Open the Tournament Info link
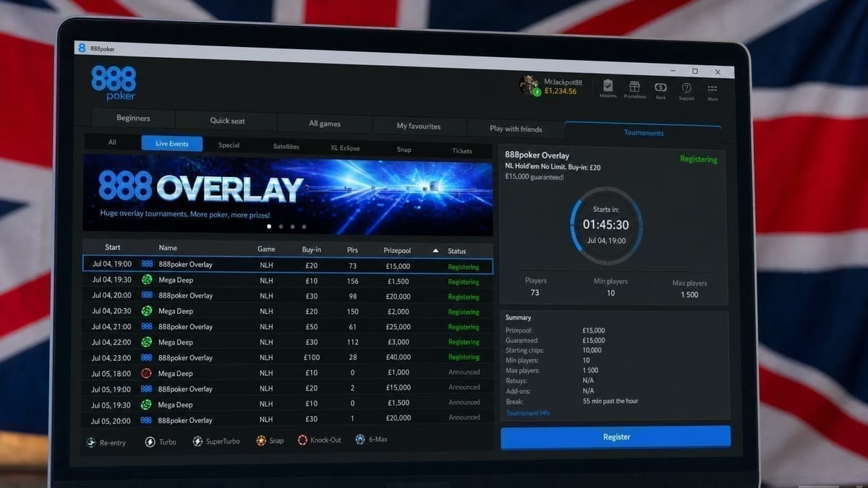868x488 pixels. point(527,413)
